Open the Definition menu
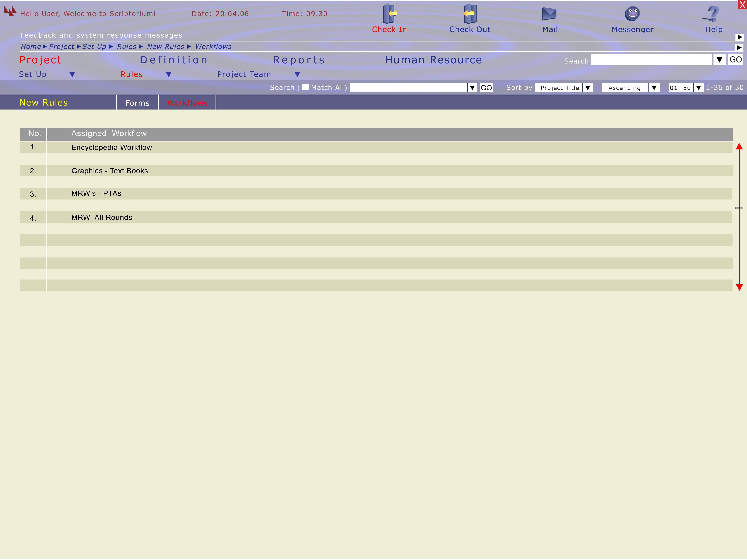 pos(174,60)
